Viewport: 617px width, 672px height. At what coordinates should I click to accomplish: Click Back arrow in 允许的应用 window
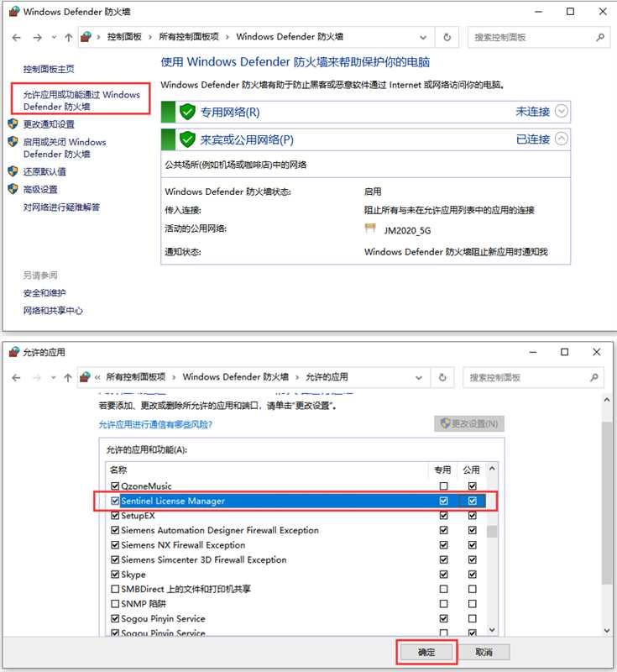tap(16, 377)
